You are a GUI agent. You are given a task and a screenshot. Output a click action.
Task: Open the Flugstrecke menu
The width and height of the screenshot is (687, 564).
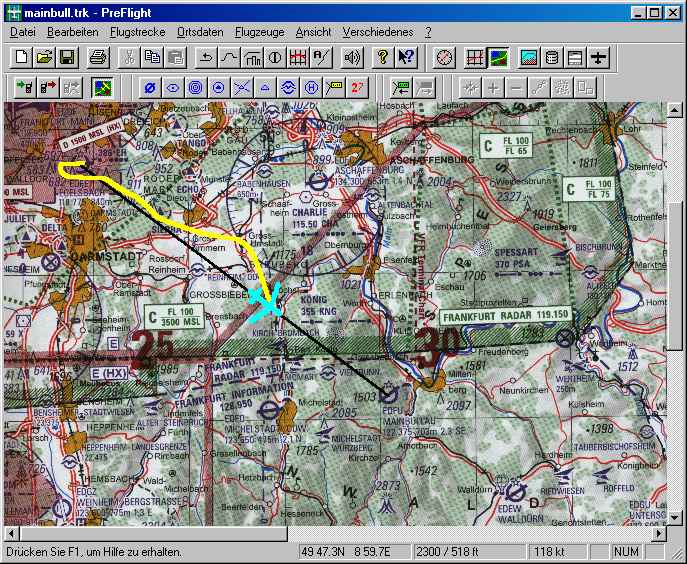click(138, 32)
